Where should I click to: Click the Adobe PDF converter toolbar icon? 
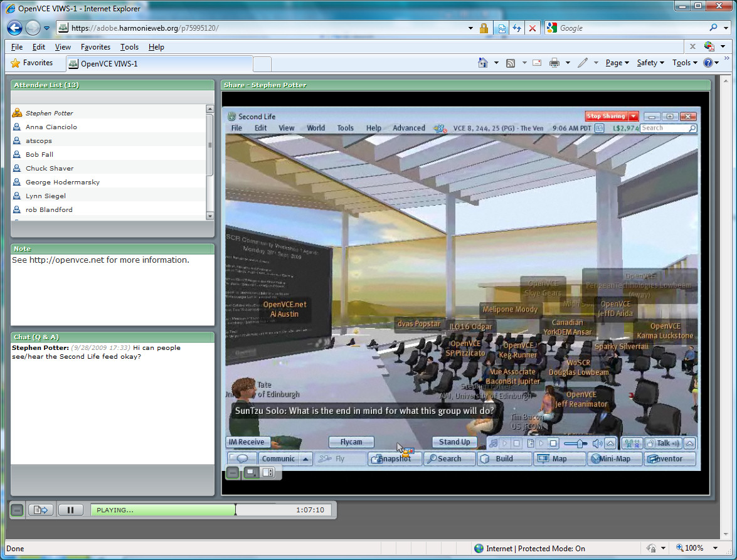click(x=709, y=46)
